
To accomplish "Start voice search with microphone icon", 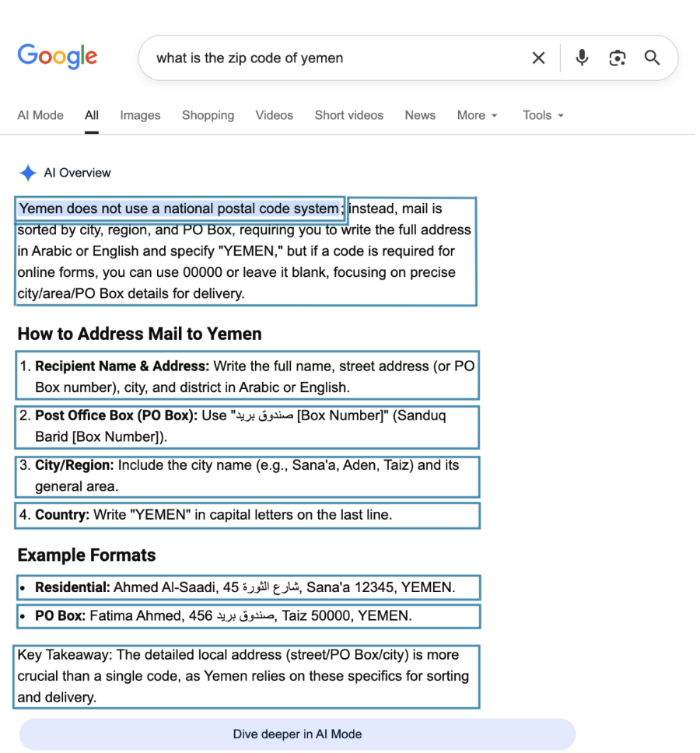I will (x=582, y=58).
